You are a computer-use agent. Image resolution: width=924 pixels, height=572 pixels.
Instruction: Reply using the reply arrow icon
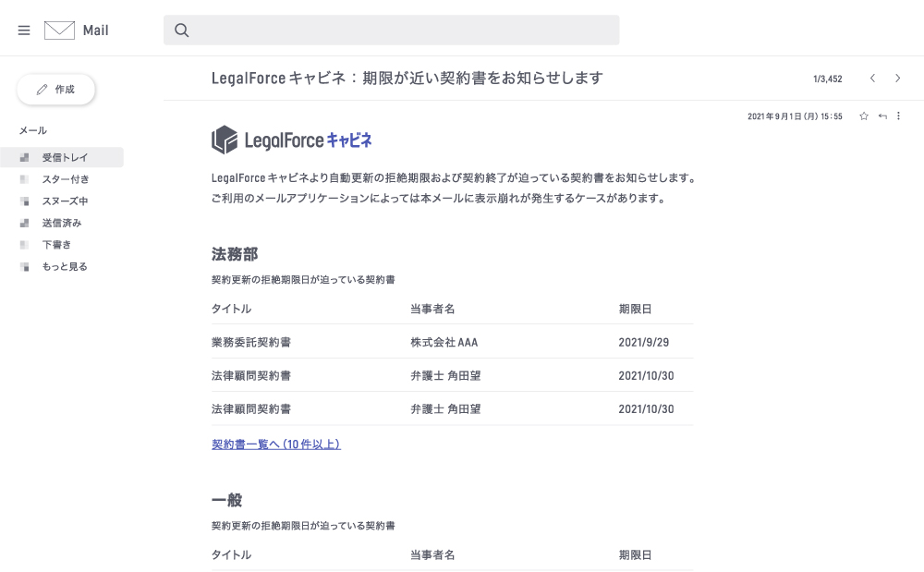click(x=882, y=116)
